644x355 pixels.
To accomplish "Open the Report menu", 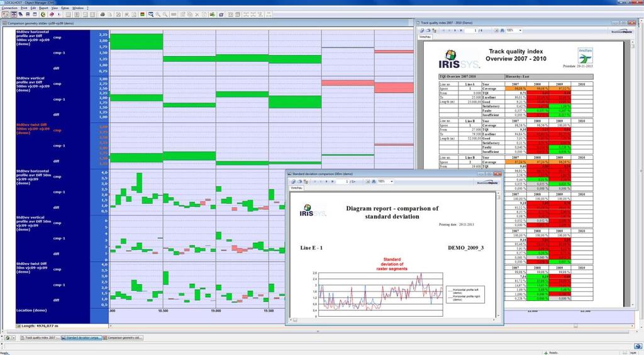I will [x=43, y=8].
